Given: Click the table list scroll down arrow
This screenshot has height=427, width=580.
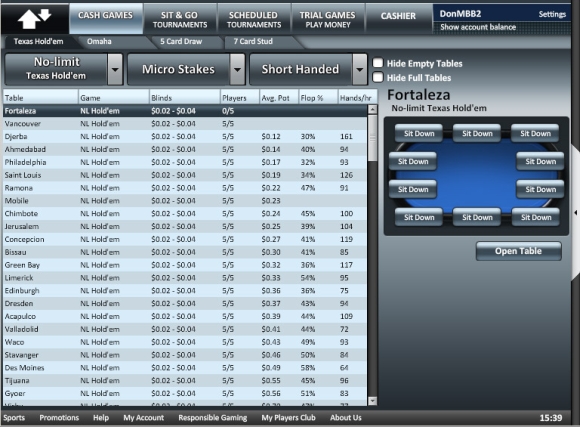Looking at the screenshot, I should pos(372,401).
